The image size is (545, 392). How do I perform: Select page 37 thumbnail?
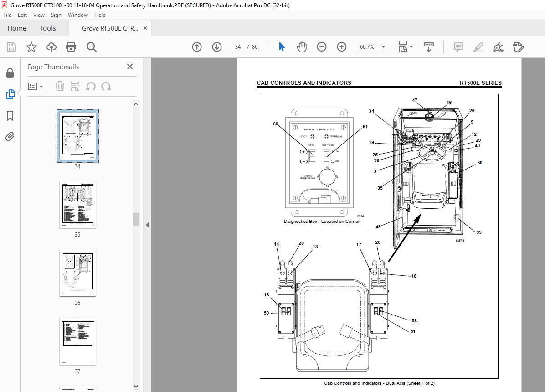pos(77,341)
